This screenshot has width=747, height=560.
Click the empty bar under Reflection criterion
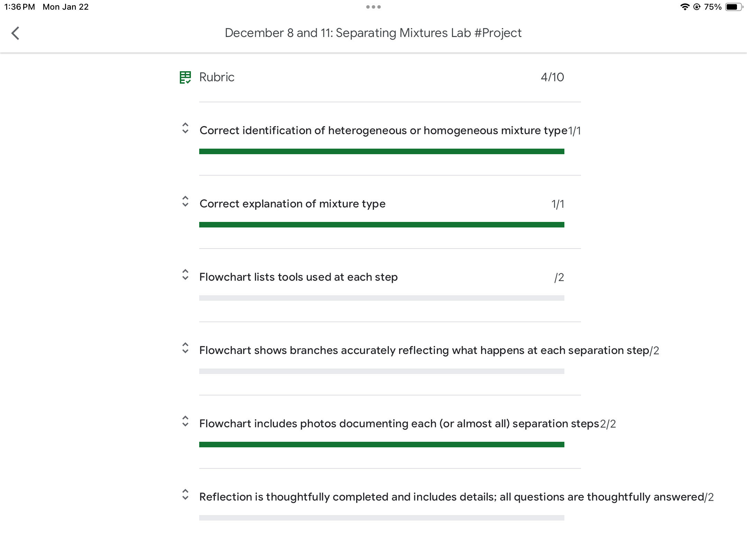pos(381,518)
